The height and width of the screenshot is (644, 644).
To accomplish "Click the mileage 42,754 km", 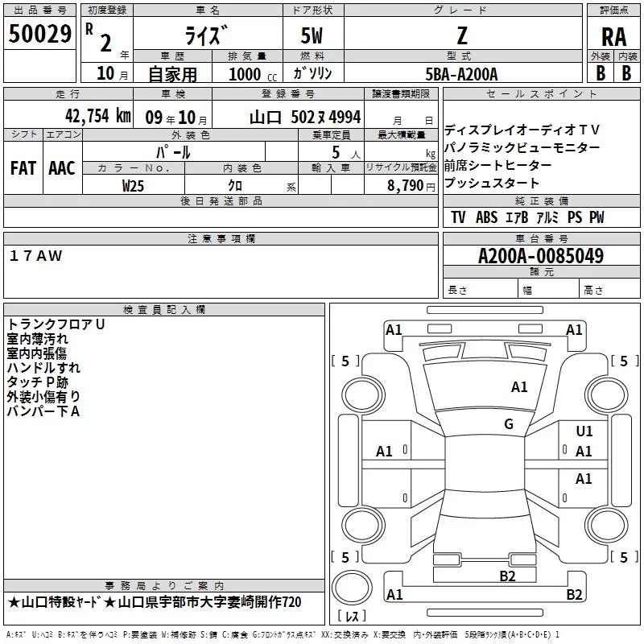I will [x=98, y=116].
